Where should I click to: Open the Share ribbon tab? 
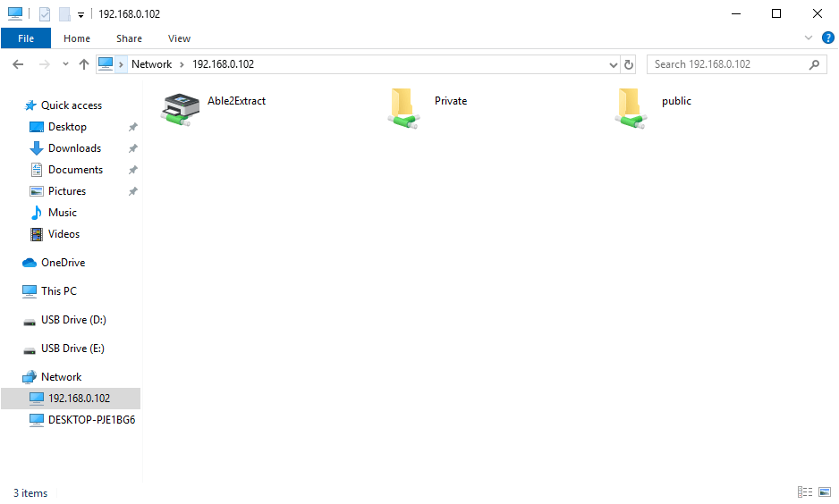129,38
